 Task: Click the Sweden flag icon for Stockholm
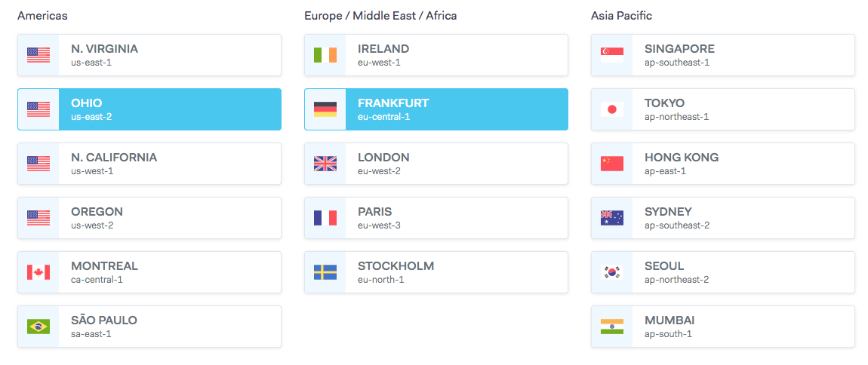(x=325, y=272)
